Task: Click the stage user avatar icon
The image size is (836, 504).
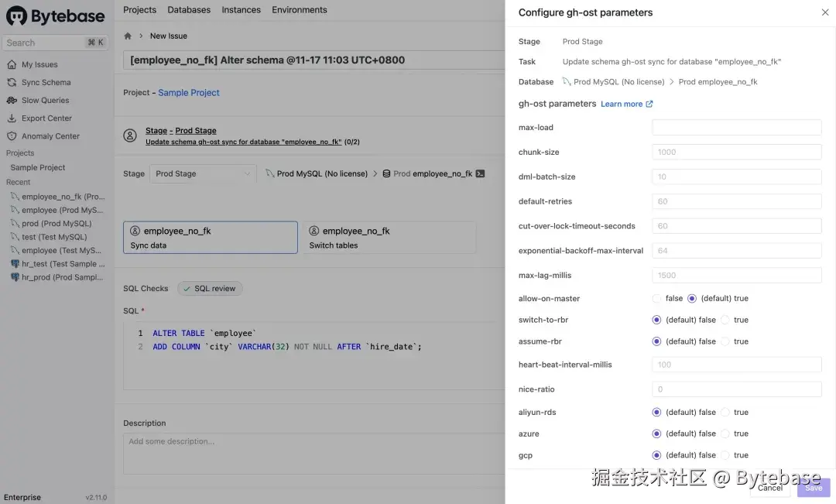Action: pyautogui.click(x=130, y=135)
